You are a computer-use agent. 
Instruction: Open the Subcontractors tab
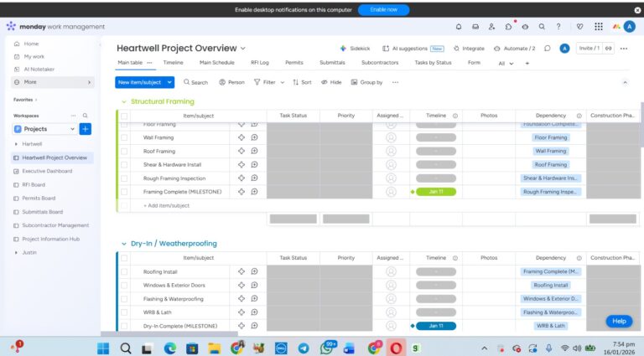tap(381, 63)
